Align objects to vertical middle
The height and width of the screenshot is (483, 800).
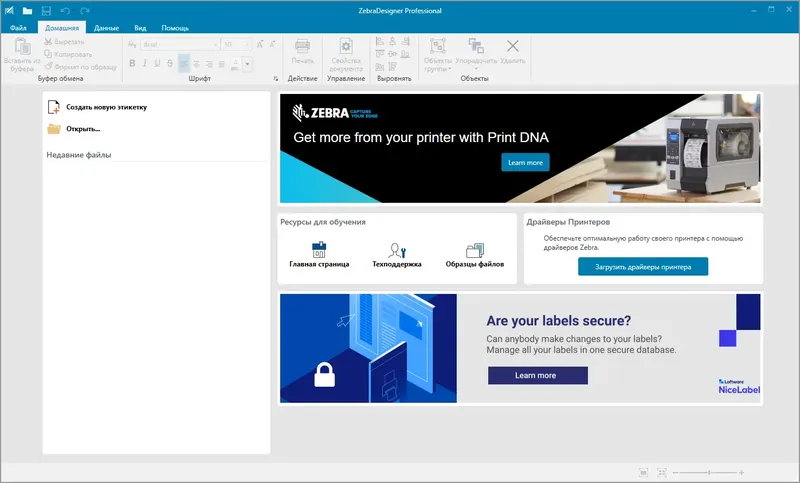[x=392, y=54]
